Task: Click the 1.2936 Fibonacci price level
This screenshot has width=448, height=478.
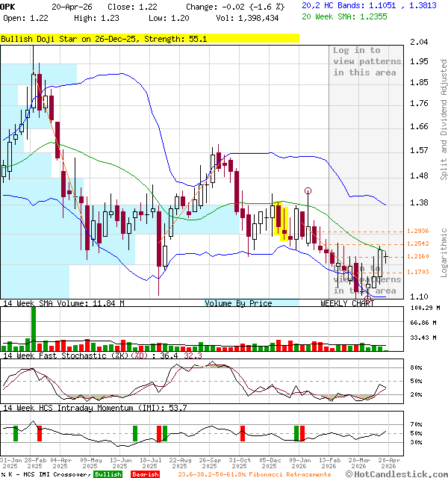Action: point(419,232)
